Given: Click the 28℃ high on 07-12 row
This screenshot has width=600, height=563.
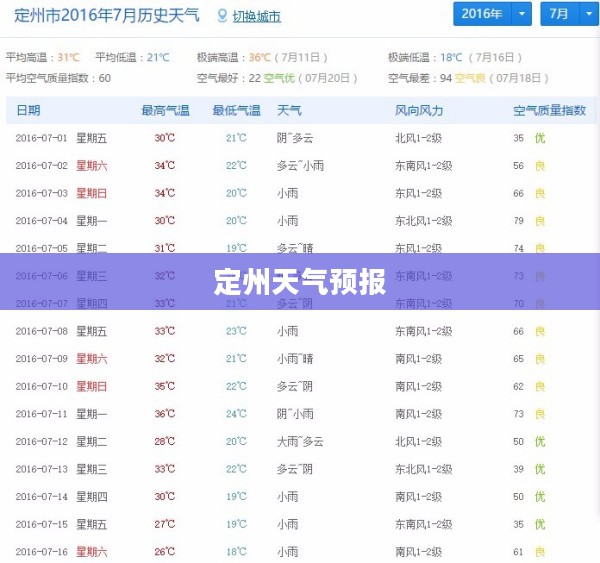Looking at the screenshot, I should coord(165,441).
